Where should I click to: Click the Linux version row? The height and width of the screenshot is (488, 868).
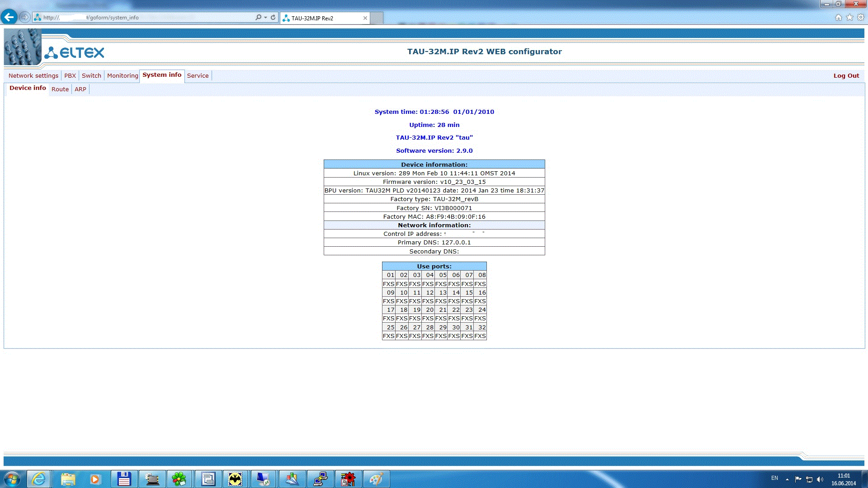(434, 173)
